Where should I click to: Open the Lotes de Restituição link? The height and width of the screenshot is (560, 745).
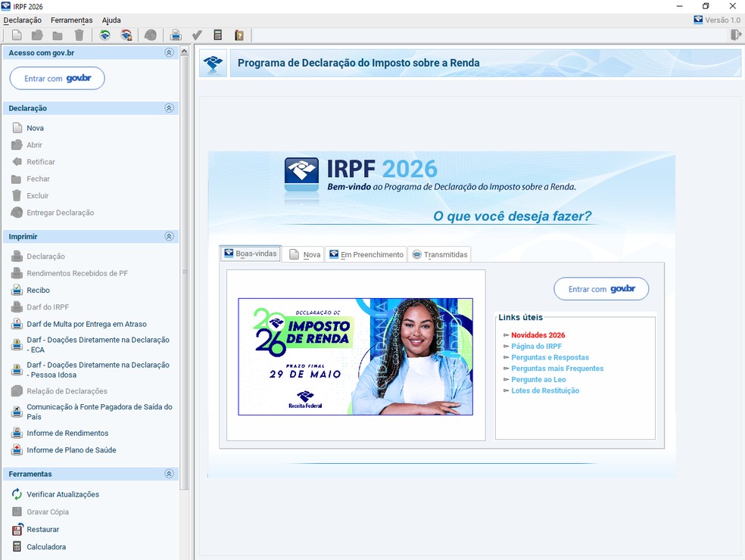click(545, 390)
